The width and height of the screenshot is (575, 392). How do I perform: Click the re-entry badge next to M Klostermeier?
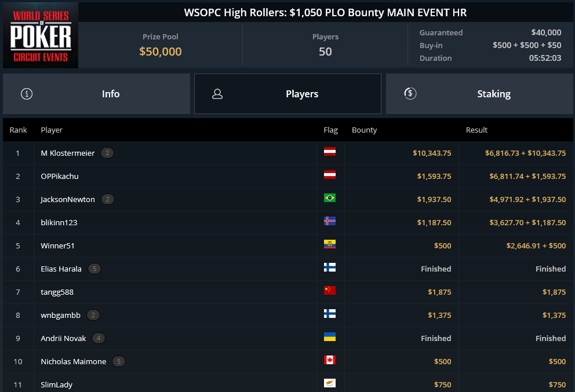107,153
